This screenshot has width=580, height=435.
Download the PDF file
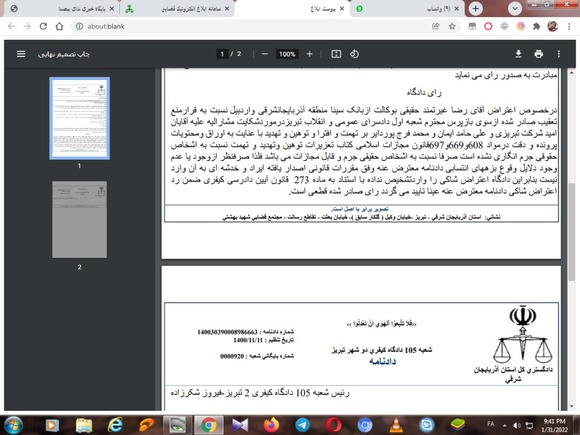tap(518, 54)
